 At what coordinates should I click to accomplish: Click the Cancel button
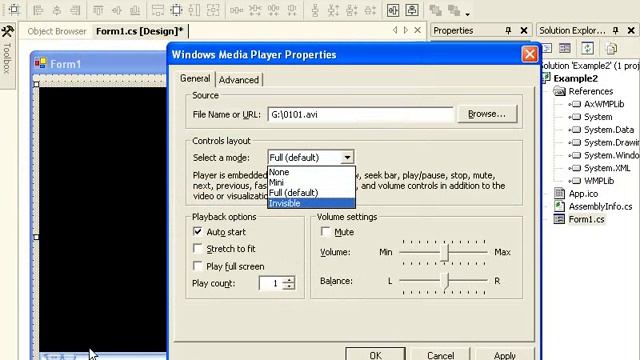pyautogui.click(x=441, y=354)
